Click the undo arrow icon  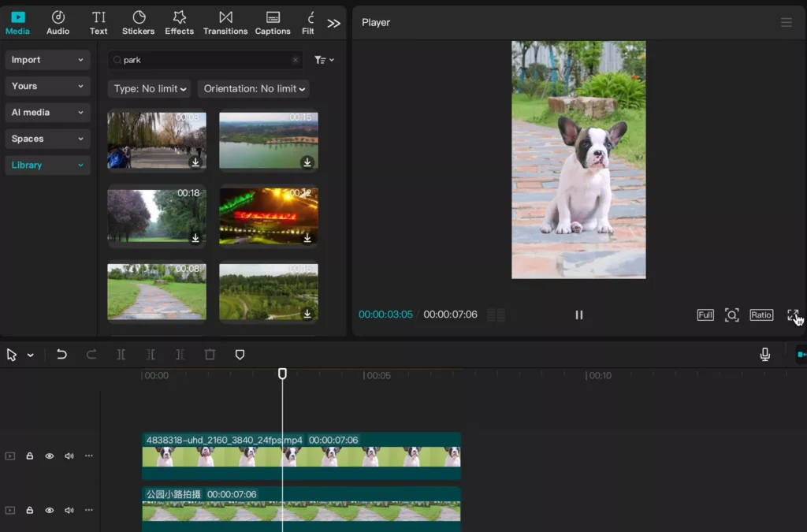(x=61, y=354)
